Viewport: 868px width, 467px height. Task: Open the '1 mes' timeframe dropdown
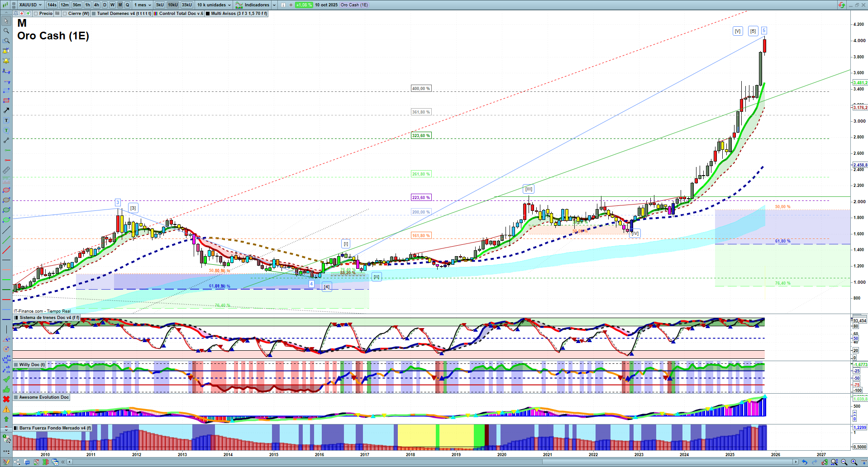coord(143,5)
